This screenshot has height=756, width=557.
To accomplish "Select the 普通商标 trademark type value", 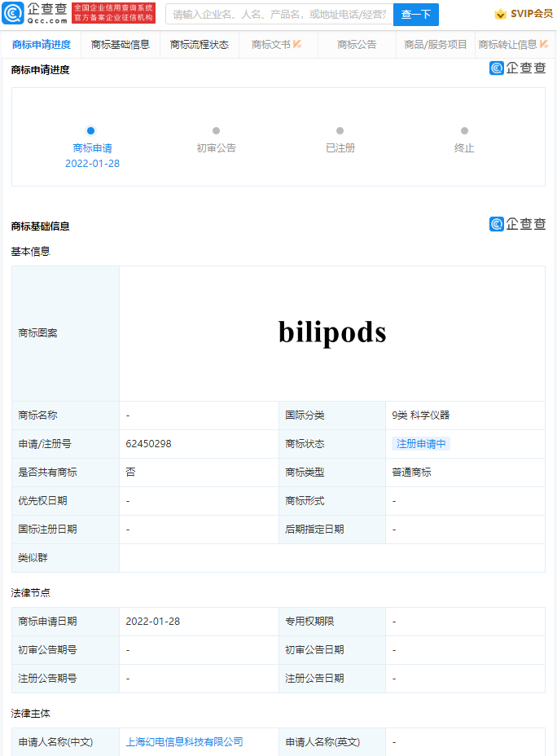I will coord(411,472).
